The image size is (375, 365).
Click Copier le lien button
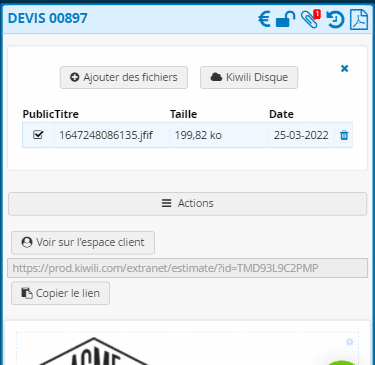60,293
